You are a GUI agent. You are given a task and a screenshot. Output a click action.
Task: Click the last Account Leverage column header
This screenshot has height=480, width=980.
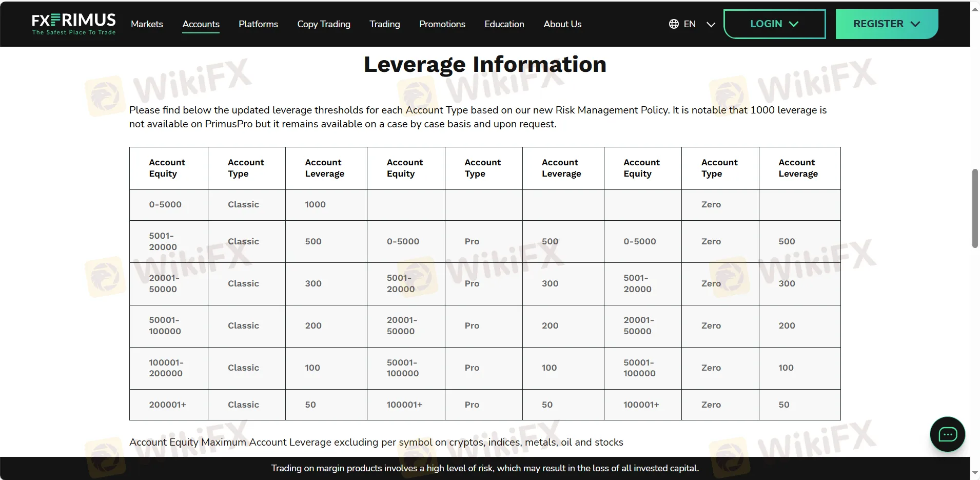[x=799, y=168]
